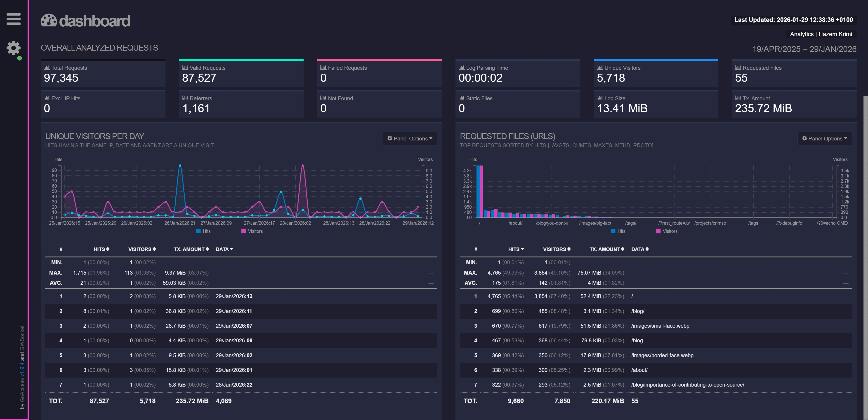
Task: Select the /blog/ row in requested files
Action: (656, 311)
